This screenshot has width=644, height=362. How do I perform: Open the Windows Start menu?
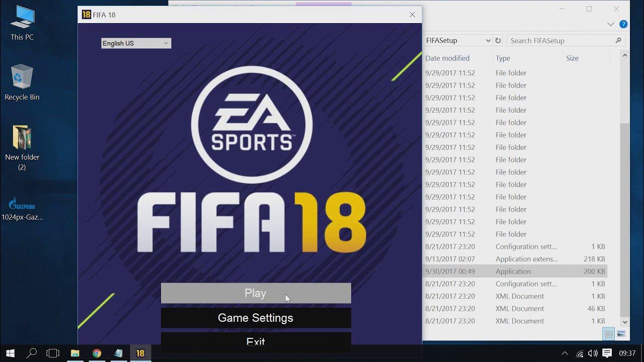pos(10,353)
